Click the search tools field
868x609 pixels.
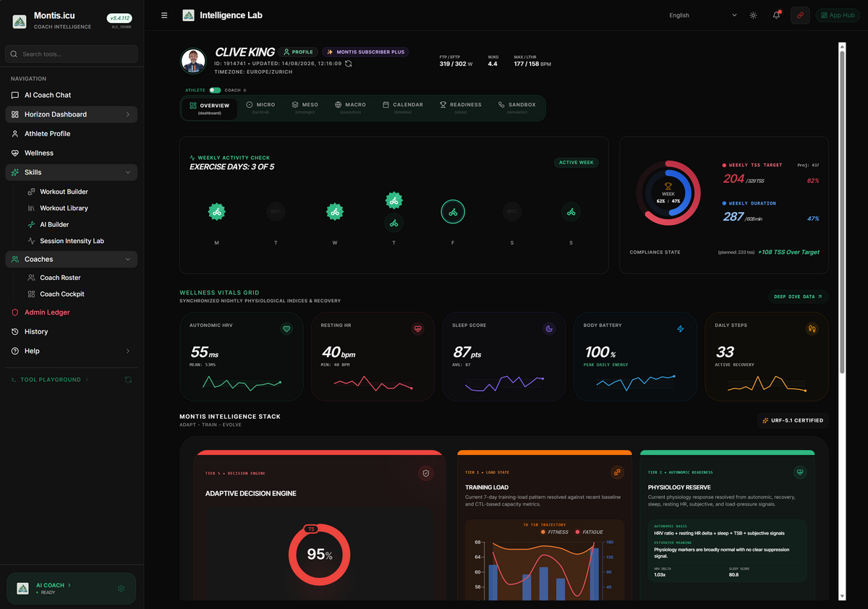pyautogui.click(x=72, y=54)
